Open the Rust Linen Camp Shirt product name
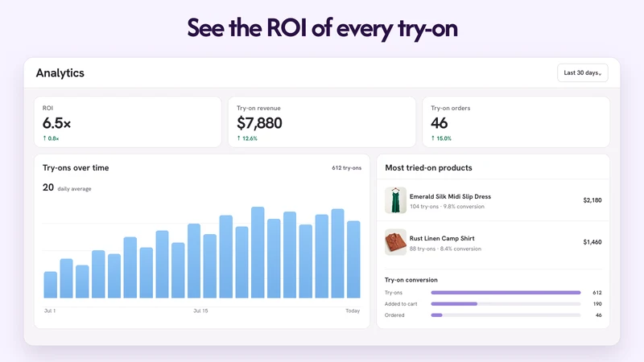 442,238
